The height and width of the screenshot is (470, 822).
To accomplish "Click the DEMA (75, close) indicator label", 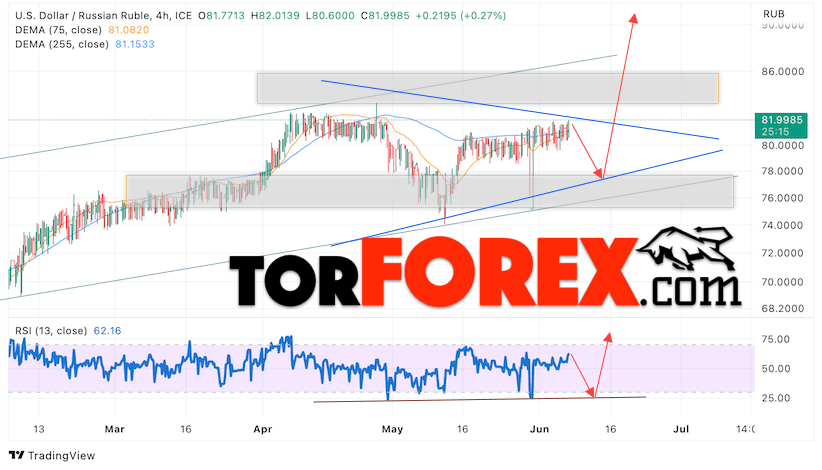I will tap(58, 30).
